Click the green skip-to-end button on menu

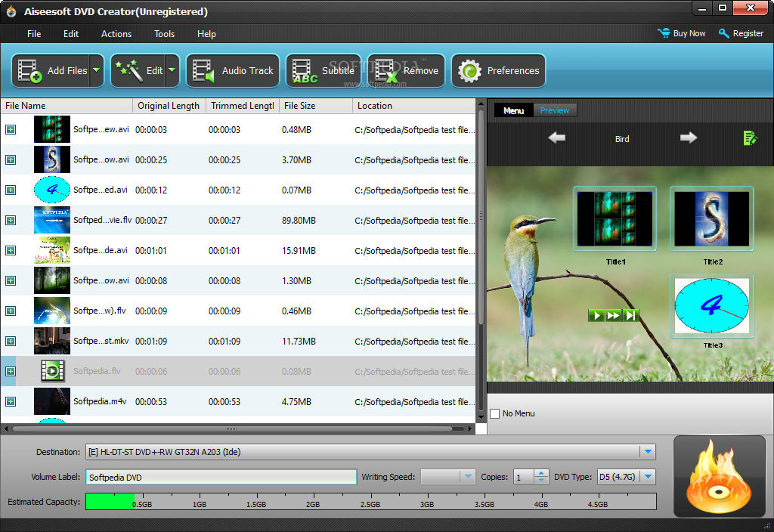631,315
